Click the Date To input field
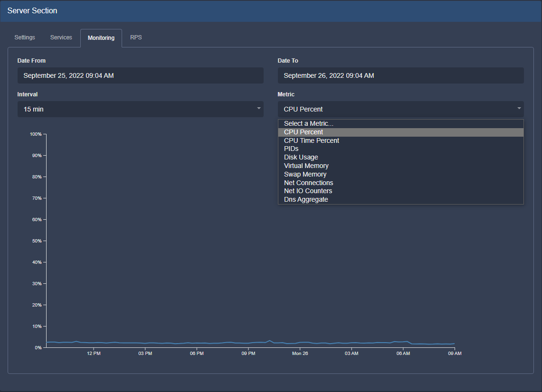542x392 pixels. [x=400, y=75]
